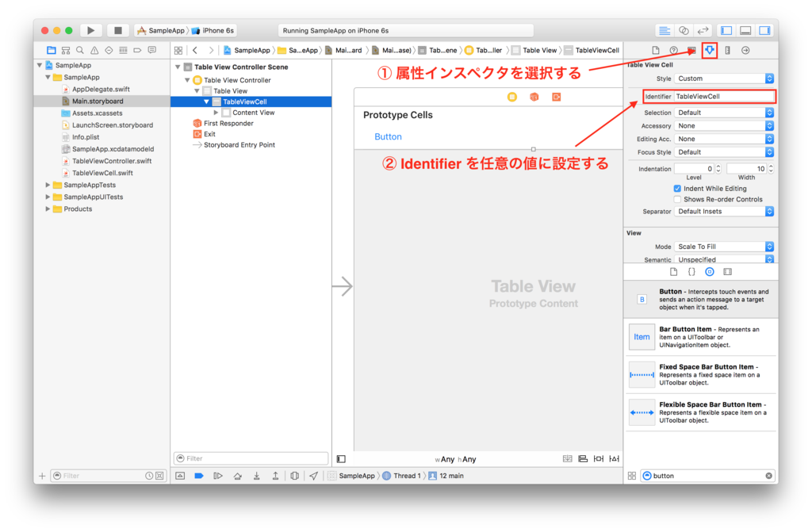The width and height of the screenshot is (812, 532).
Task: Switch to the Assistant editor
Action: tap(684, 31)
